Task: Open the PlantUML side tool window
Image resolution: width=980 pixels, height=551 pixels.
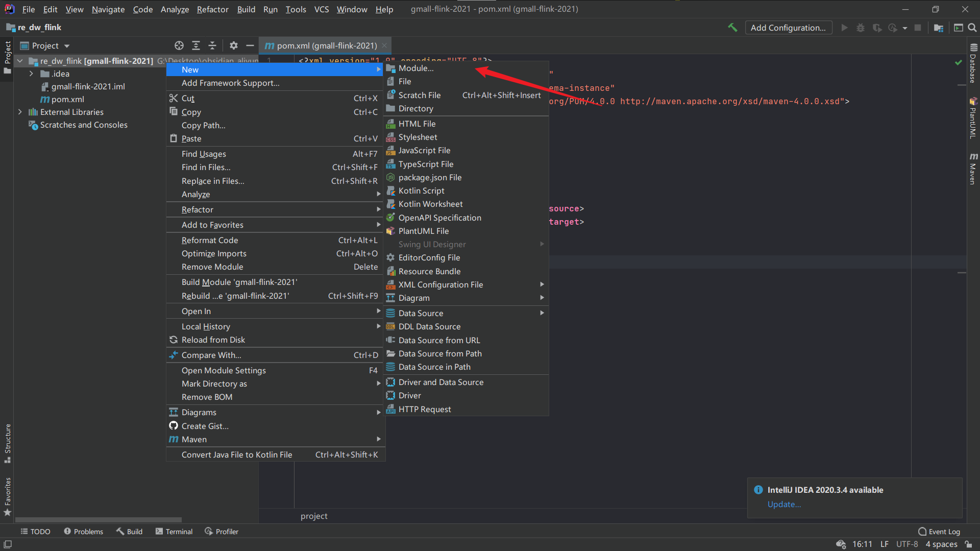Action: coord(973,117)
